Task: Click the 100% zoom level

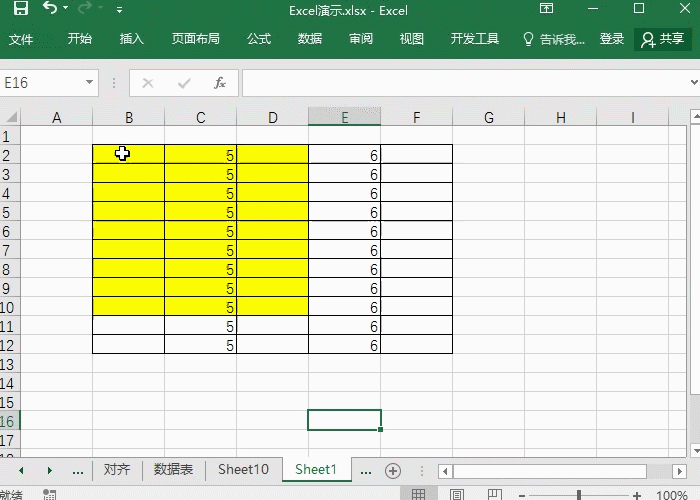Action: click(672, 495)
